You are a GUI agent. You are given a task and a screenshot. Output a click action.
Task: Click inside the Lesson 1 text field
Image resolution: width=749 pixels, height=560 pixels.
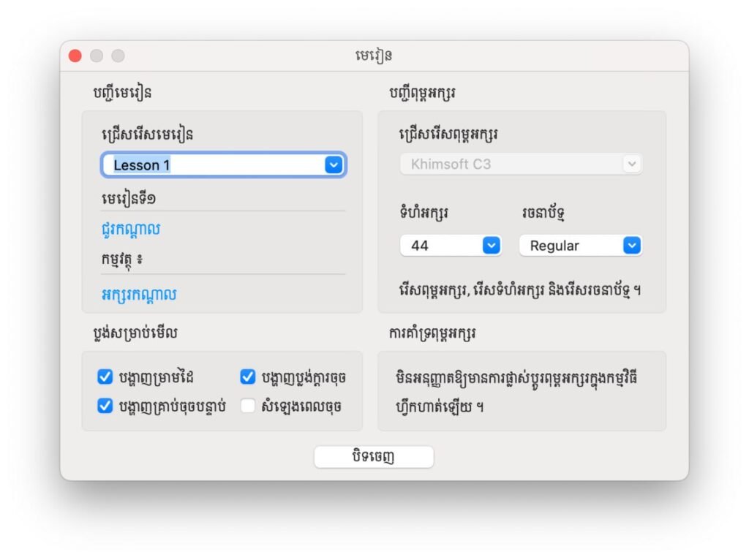point(212,165)
